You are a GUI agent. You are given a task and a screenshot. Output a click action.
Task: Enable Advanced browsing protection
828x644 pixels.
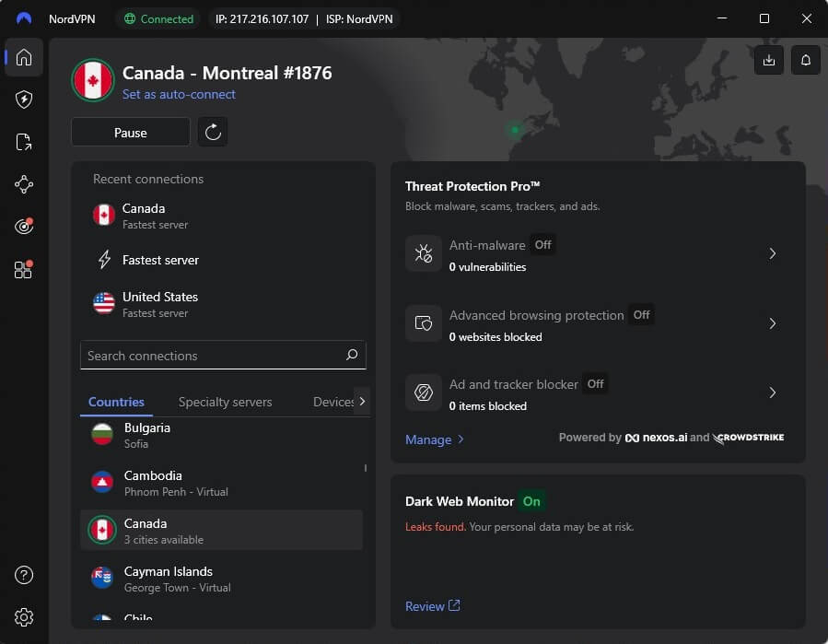641,315
